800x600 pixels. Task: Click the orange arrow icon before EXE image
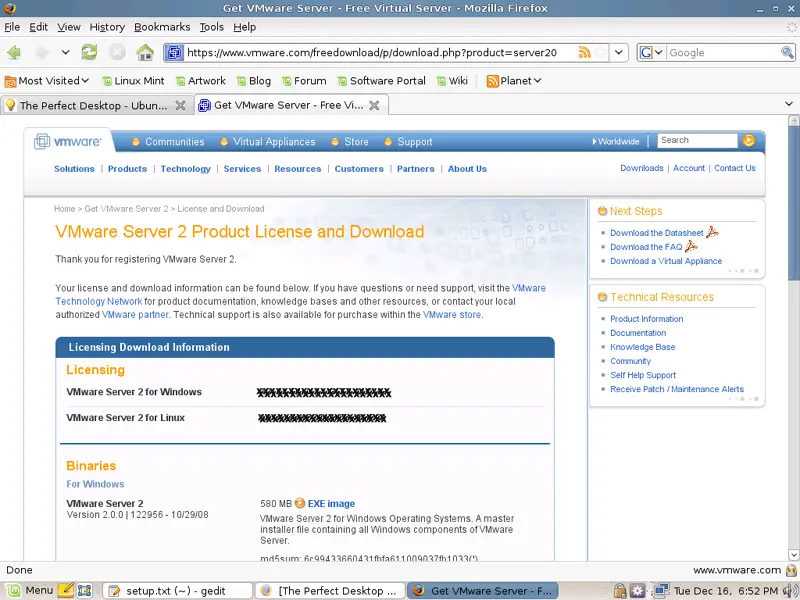pyautogui.click(x=299, y=503)
